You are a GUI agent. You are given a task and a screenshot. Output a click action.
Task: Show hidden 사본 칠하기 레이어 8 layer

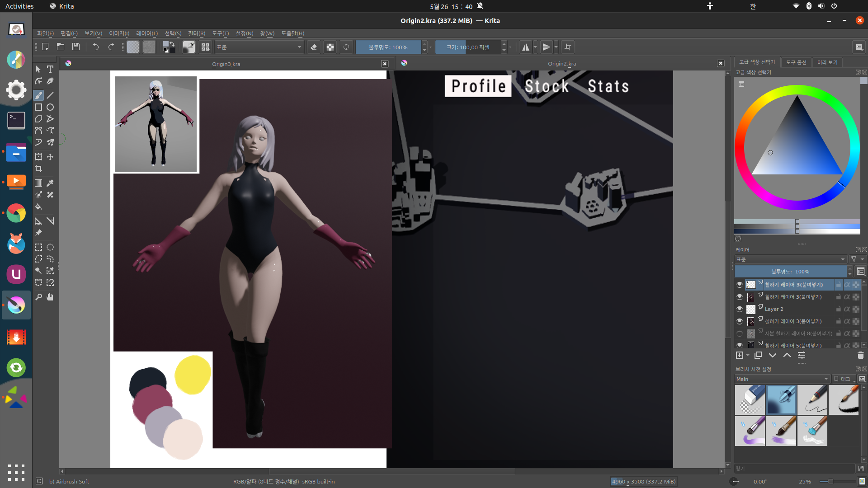(x=739, y=333)
